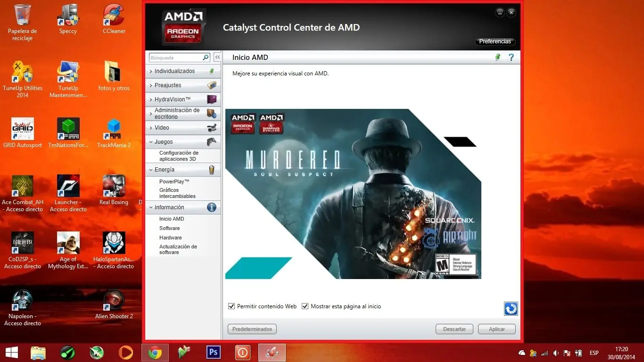The height and width of the screenshot is (362, 644).
Task: Open the volume speaker tray icon
Action: [x=556, y=353]
